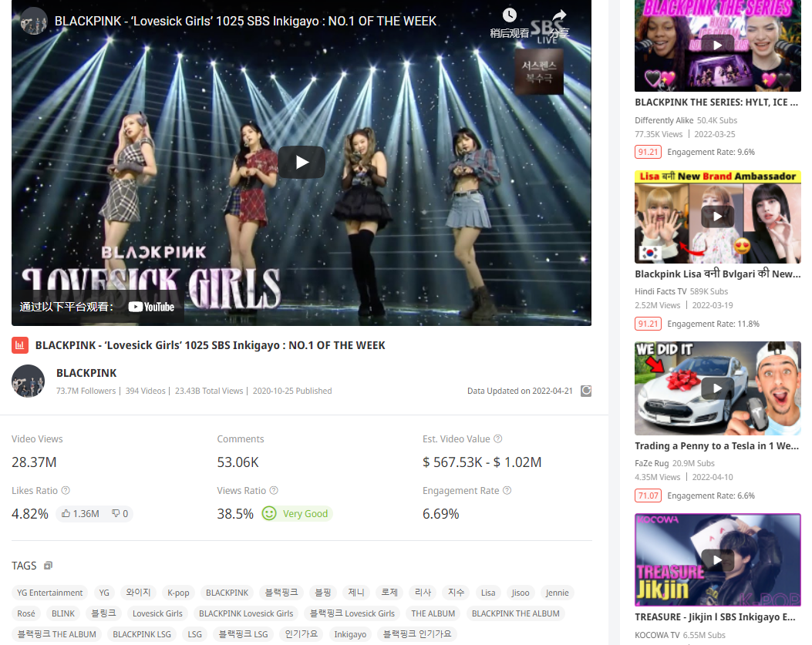The width and height of the screenshot is (812, 645).
Task: Select the Inkigayo tag
Action: click(x=350, y=634)
